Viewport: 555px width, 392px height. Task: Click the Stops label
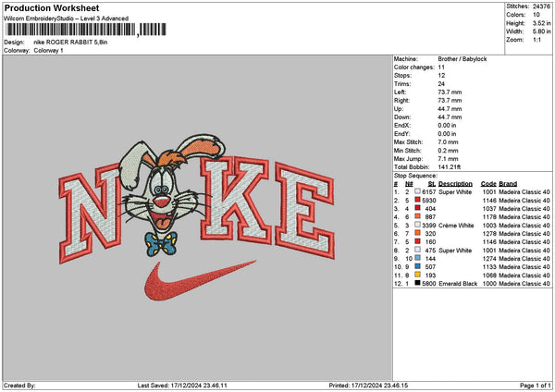[x=402, y=76]
